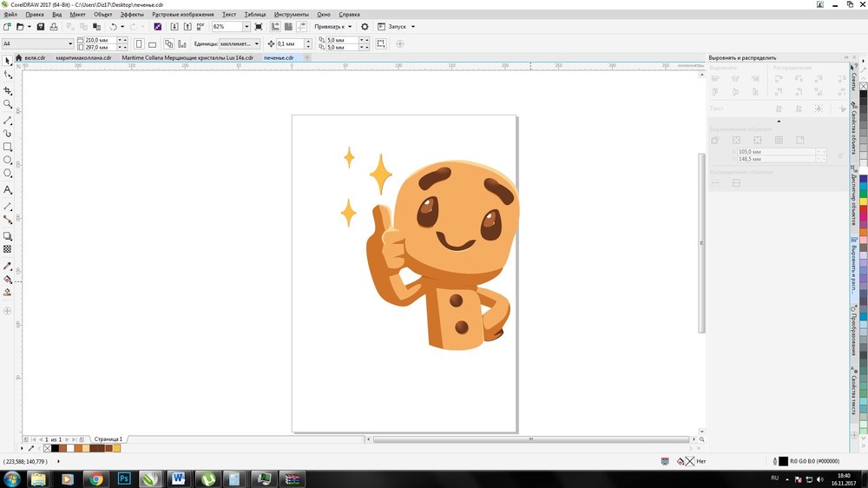Image resolution: width=868 pixels, height=488 pixels.
Task: Click the New document icon
Action: coord(7,27)
